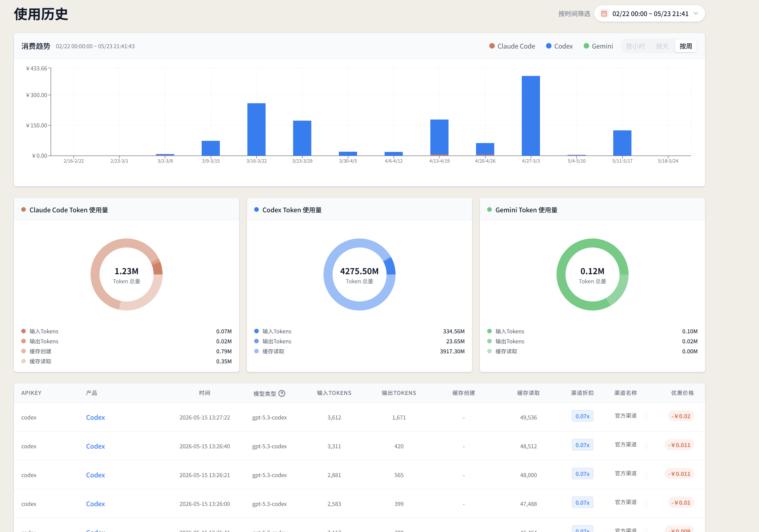The width and height of the screenshot is (759, 532).
Task: Switch trend chart to daily view
Action: point(662,46)
